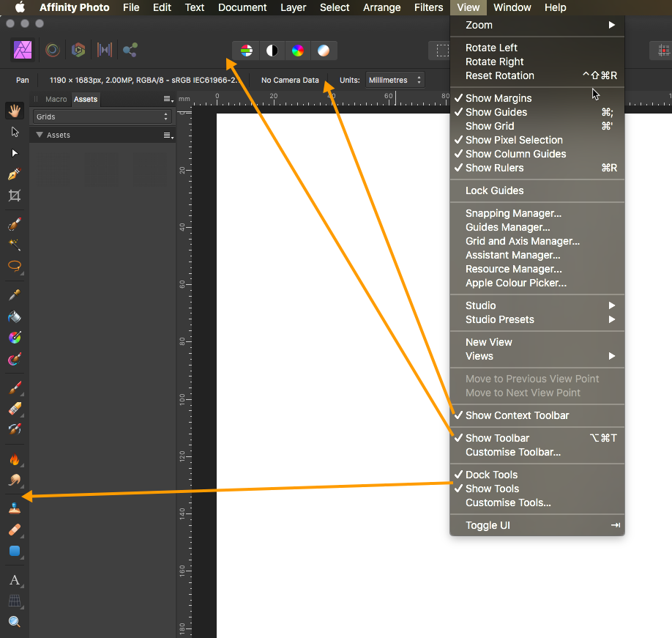672x638 pixels.
Task: Open the Filters menu in menu bar
Action: click(428, 7)
